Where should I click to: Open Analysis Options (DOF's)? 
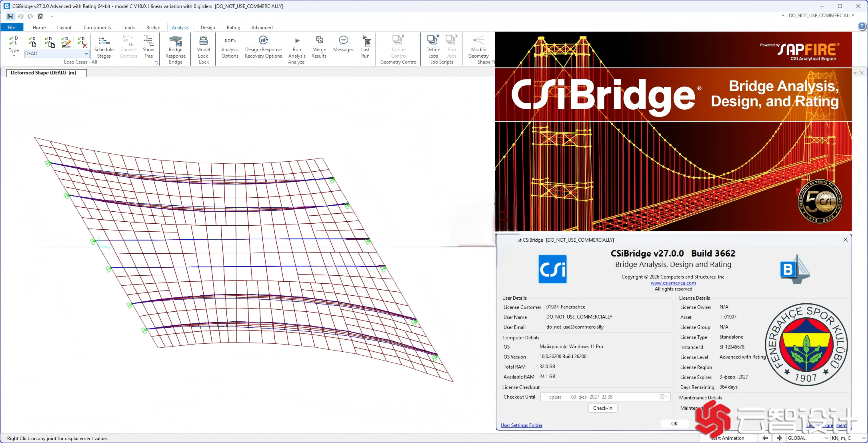[x=229, y=47]
